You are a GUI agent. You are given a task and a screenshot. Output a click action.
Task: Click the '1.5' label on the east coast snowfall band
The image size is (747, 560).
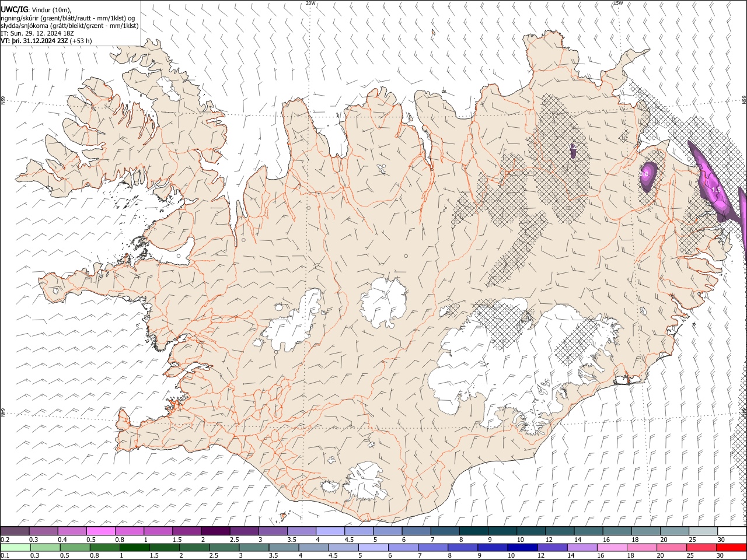click(717, 190)
